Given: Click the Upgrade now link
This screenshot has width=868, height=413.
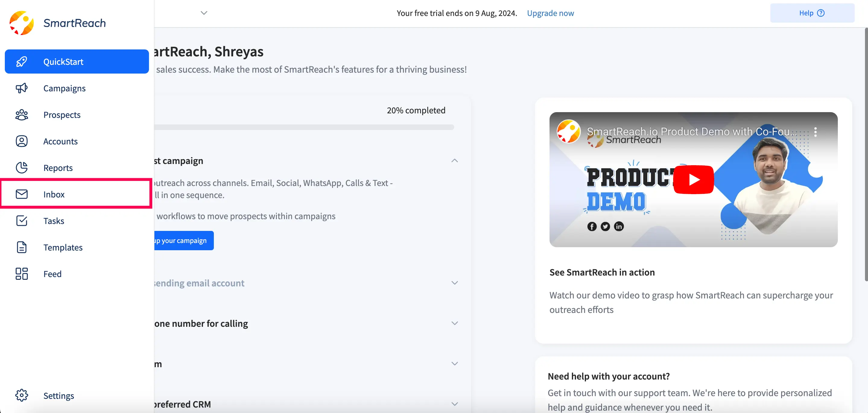Looking at the screenshot, I should [x=550, y=13].
